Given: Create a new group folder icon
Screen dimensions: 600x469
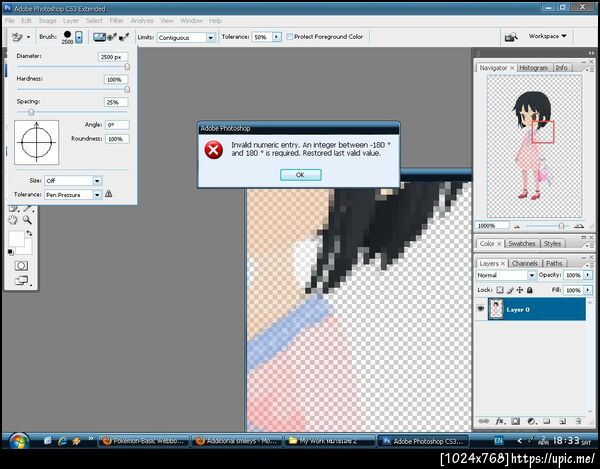Looking at the screenshot, I should pos(547,421).
